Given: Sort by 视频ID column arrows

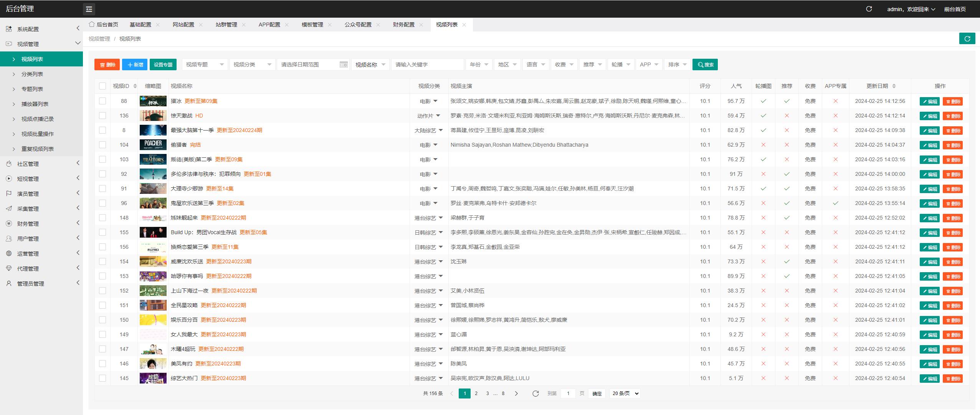Looking at the screenshot, I should (x=135, y=86).
